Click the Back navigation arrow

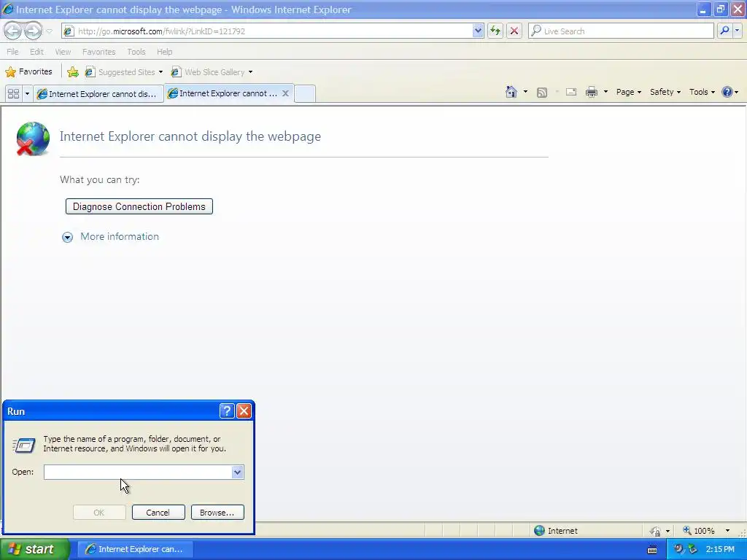coord(13,31)
